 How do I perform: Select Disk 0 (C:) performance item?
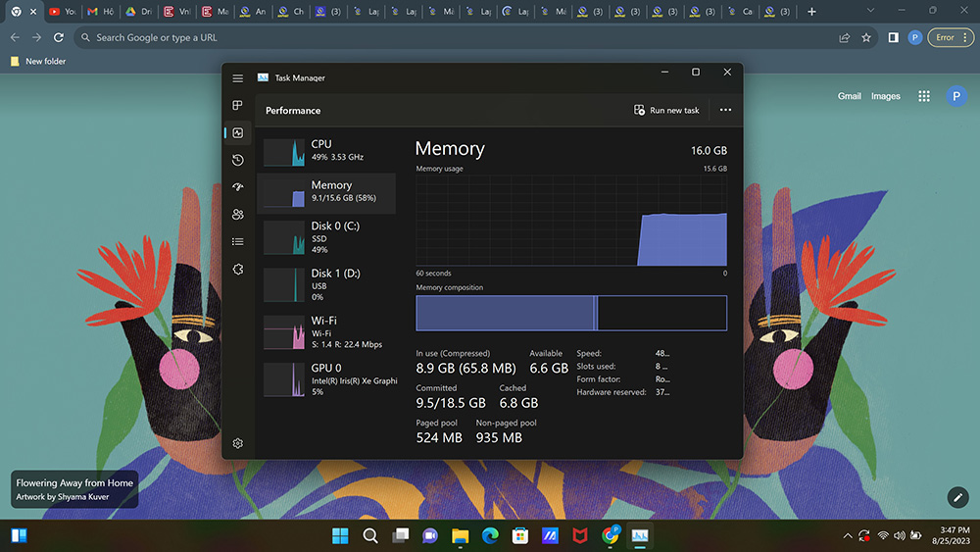[x=326, y=237]
